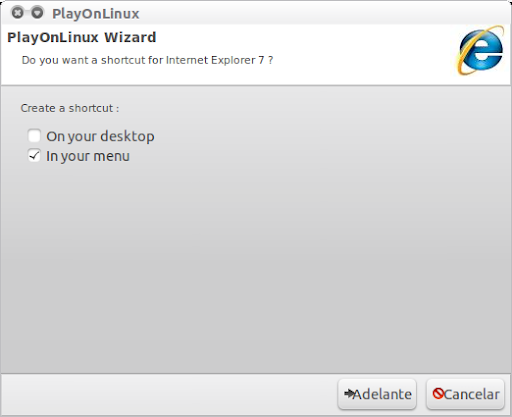Uncheck the In your menu checkbox
Screen dimensions: 512x417
point(34,156)
